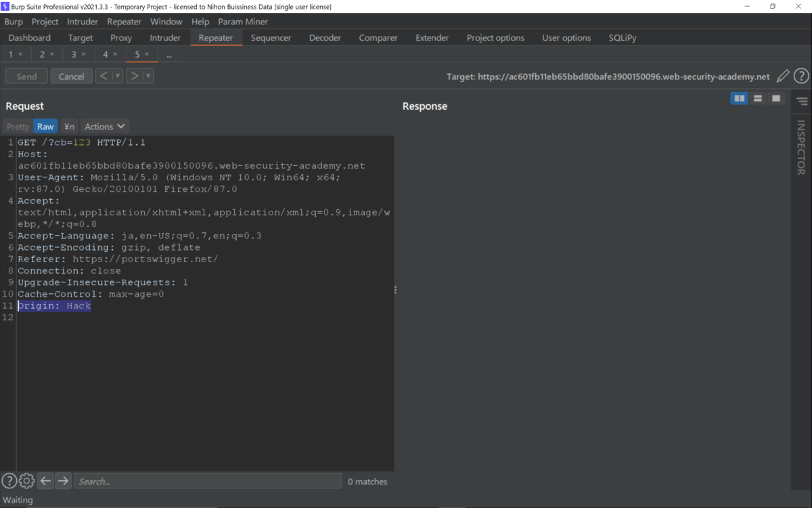This screenshot has width=812, height=508.
Task: Select side-by-side layout view icon
Action: (x=740, y=99)
